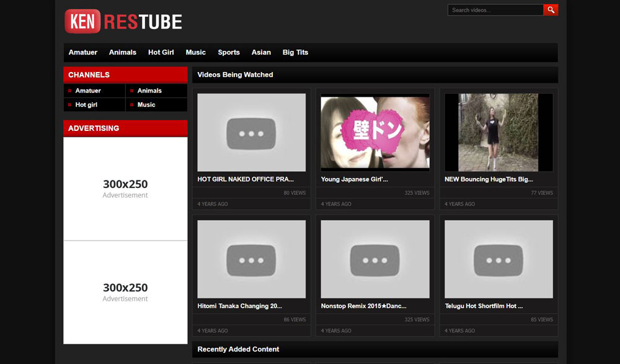Viewport: 620px width, 364px height.
Task: Click the red bullet beside the Hot girl channel
Action: pos(69,105)
